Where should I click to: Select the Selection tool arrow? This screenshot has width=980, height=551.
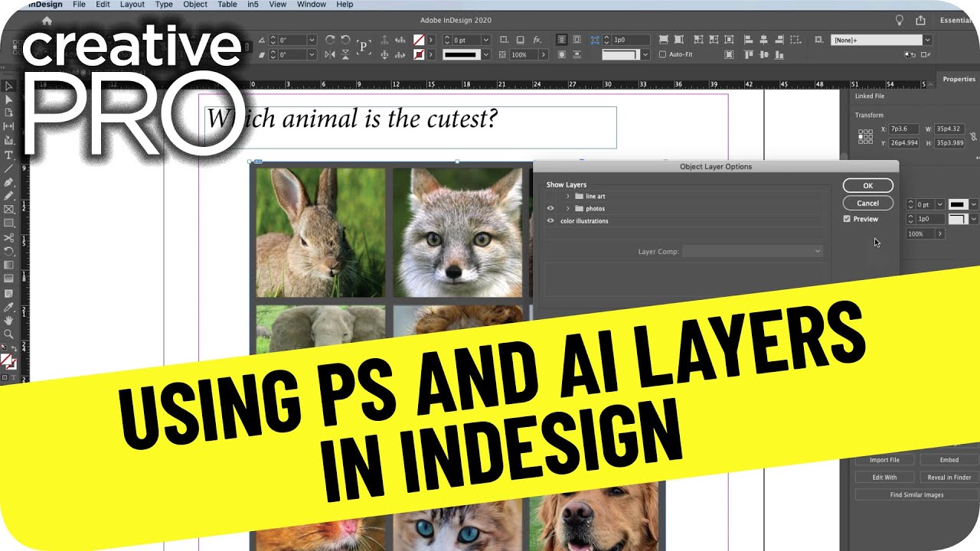click(x=8, y=86)
